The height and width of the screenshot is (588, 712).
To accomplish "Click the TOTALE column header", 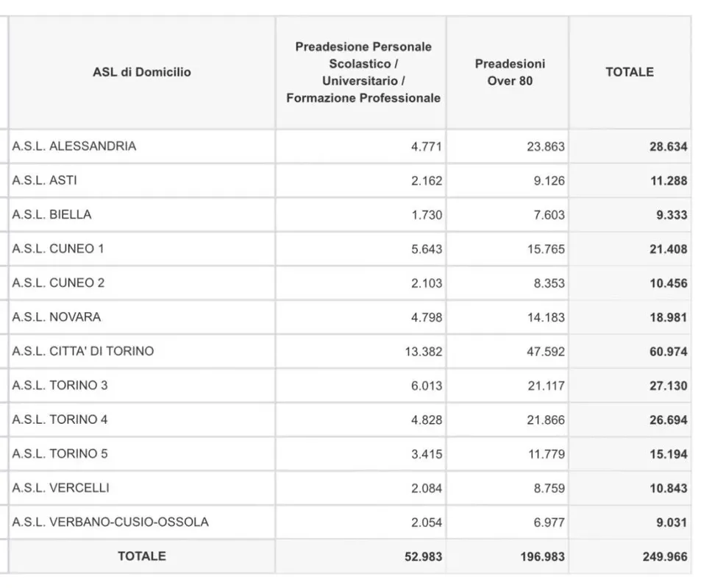I will (630, 72).
